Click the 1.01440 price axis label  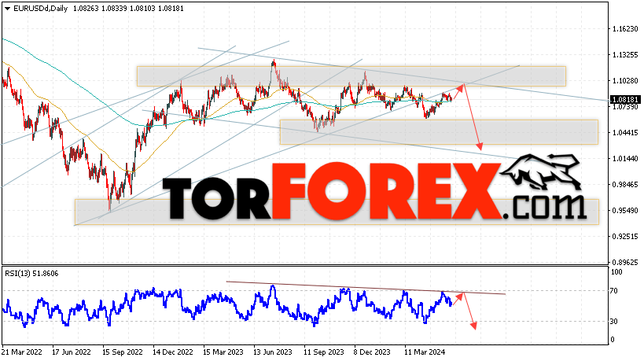625,159
